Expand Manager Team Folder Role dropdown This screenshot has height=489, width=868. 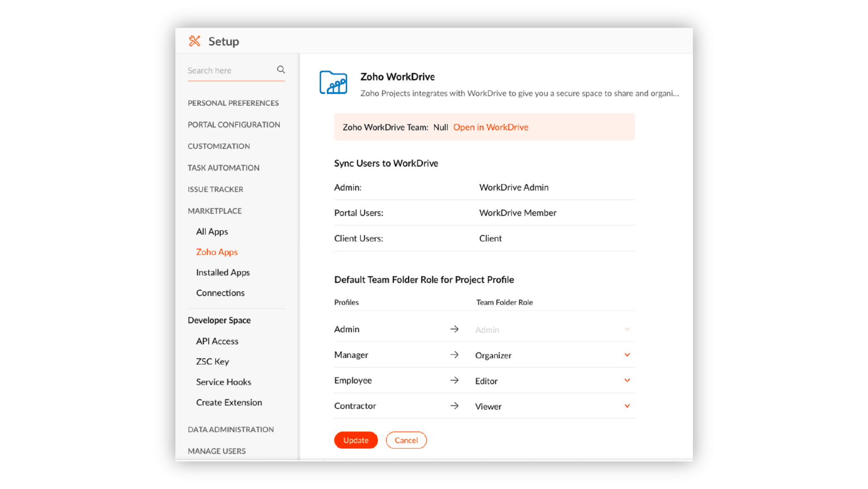pyautogui.click(x=627, y=354)
